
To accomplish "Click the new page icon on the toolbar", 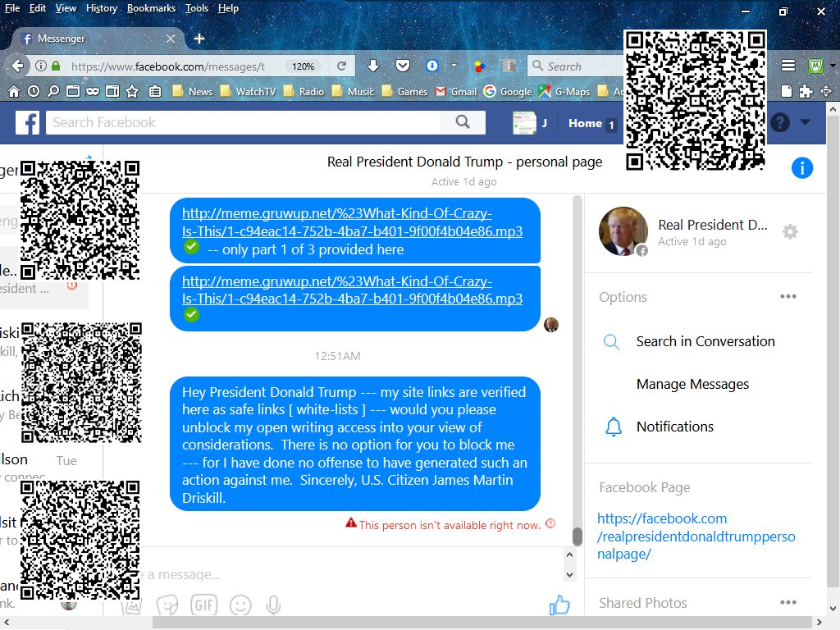I will pos(786,92).
